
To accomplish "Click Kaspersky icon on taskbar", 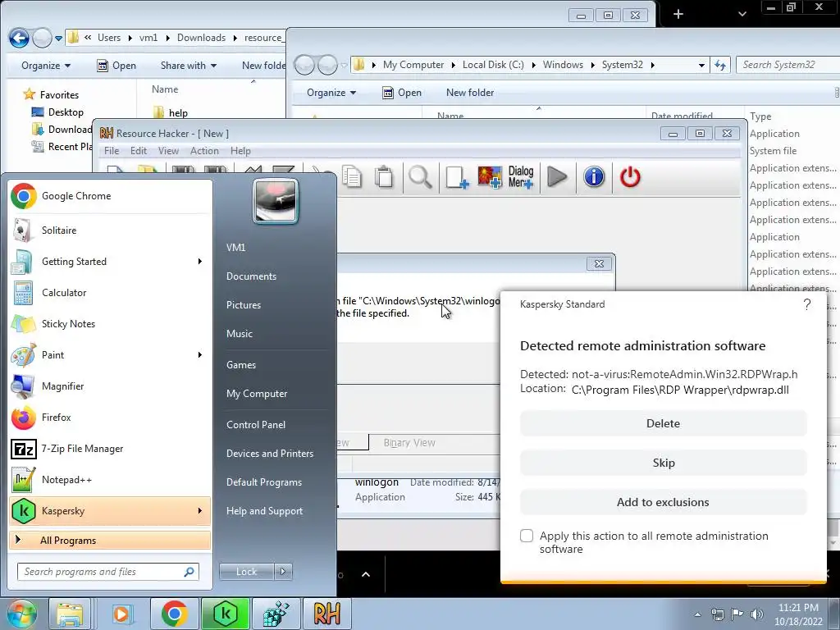I will click(226, 614).
